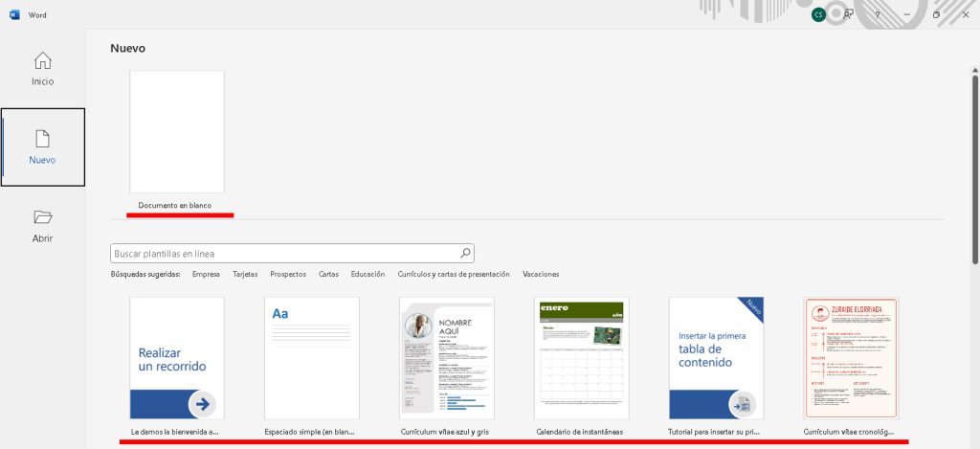The height and width of the screenshot is (449, 980).
Task: Pick the Educación suggested search
Action: [x=367, y=275]
